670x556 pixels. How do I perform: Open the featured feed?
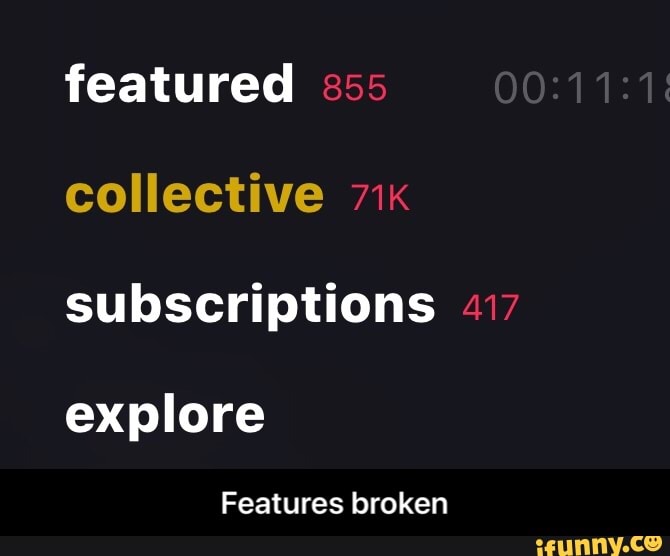[179, 84]
